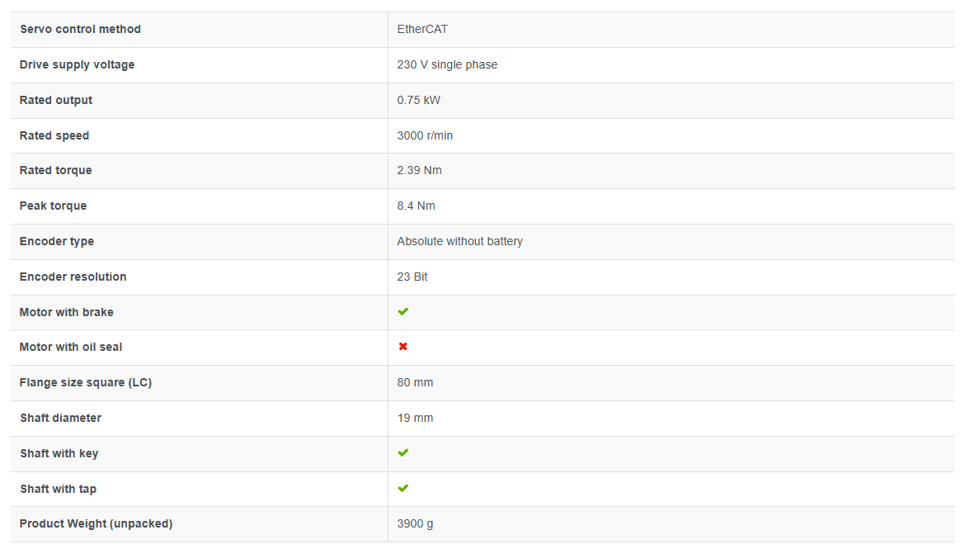Select the Flange size square (LC) label
Viewport: 980px width, 549px height.
coord(86,383)
